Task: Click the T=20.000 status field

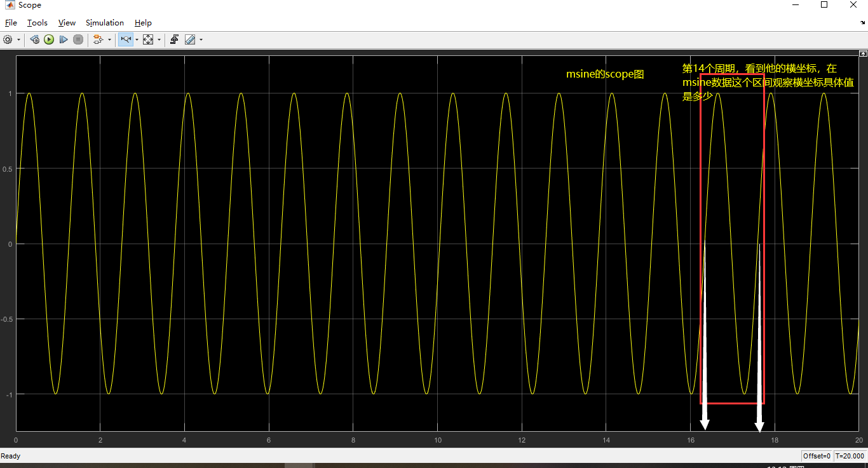Action: 850,456
